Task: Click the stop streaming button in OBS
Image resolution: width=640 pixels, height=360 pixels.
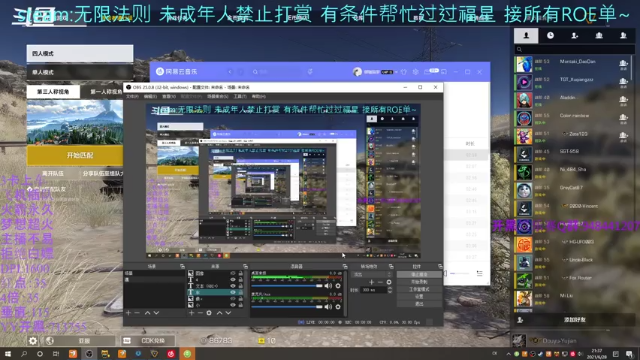Action: pyautogui.click(x=419, y=274)
